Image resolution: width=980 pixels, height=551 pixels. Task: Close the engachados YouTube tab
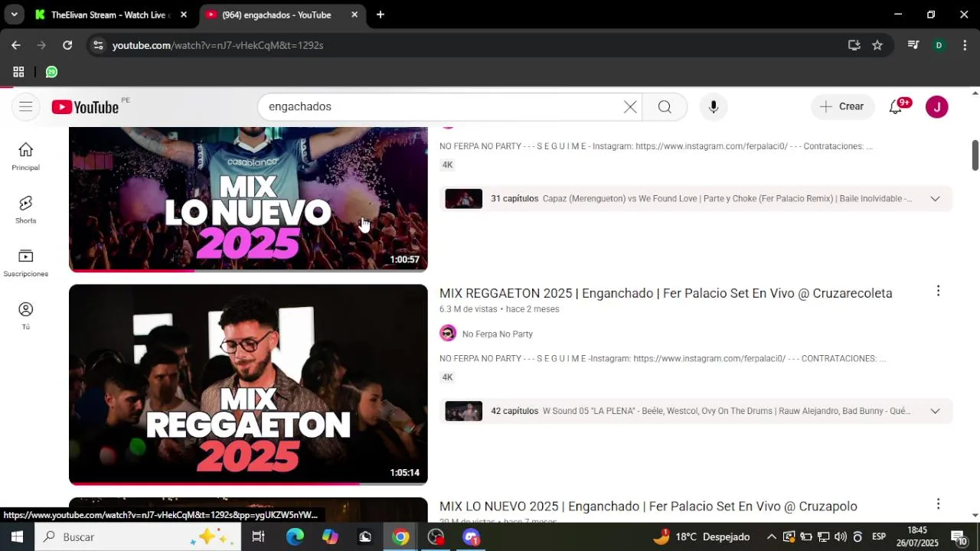tap(354, 15)
